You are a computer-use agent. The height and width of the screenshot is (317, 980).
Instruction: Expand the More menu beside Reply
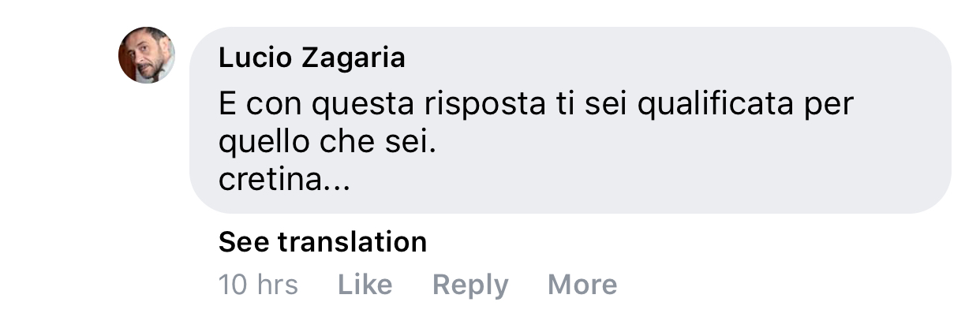point(582,285)
